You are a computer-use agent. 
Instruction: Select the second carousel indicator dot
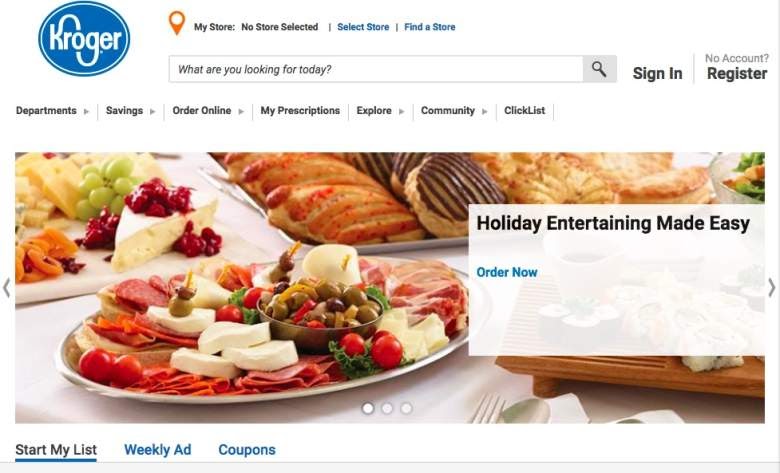point(387,408)
